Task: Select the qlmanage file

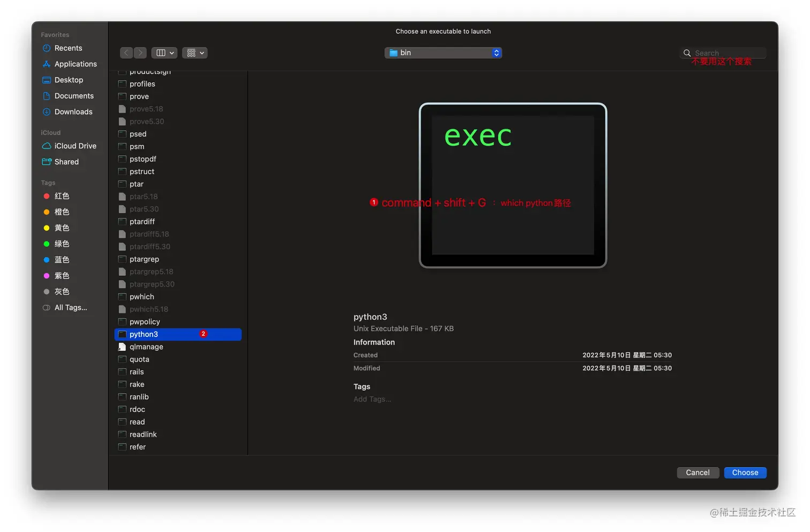Action: [x=178, y=347]
